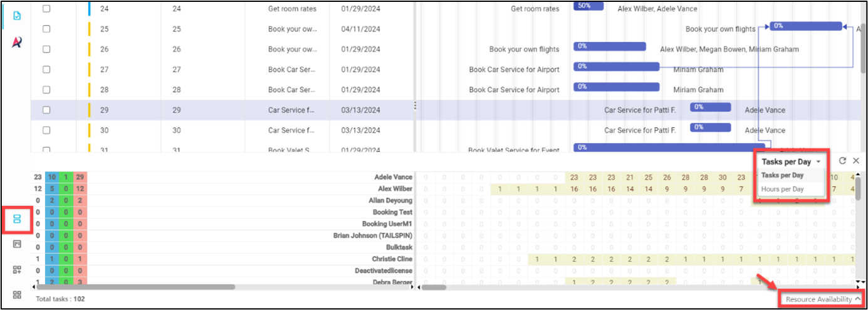
Task: Select Adele Vance in resource list
Action: click(x=393, y=178)
